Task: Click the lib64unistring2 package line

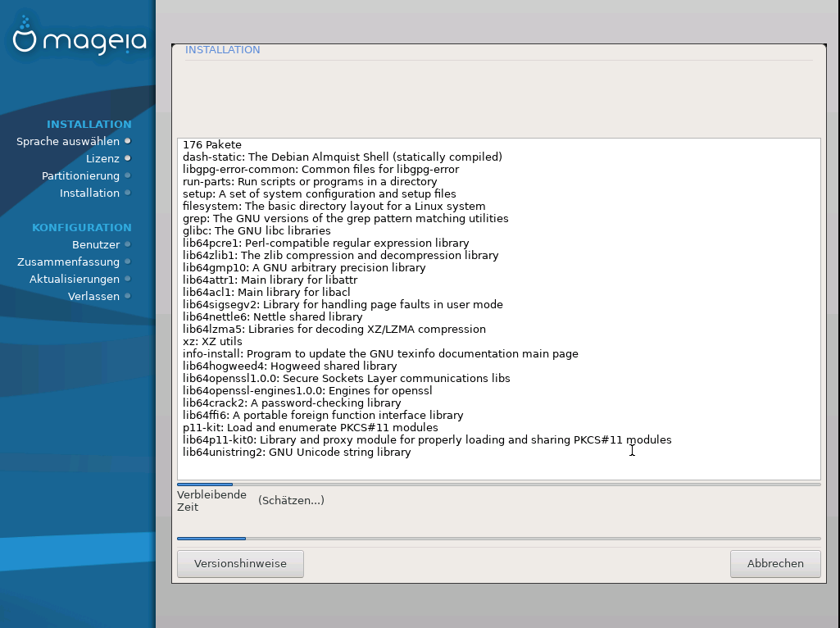Action: pyautogui.click(x=297, y=452)
